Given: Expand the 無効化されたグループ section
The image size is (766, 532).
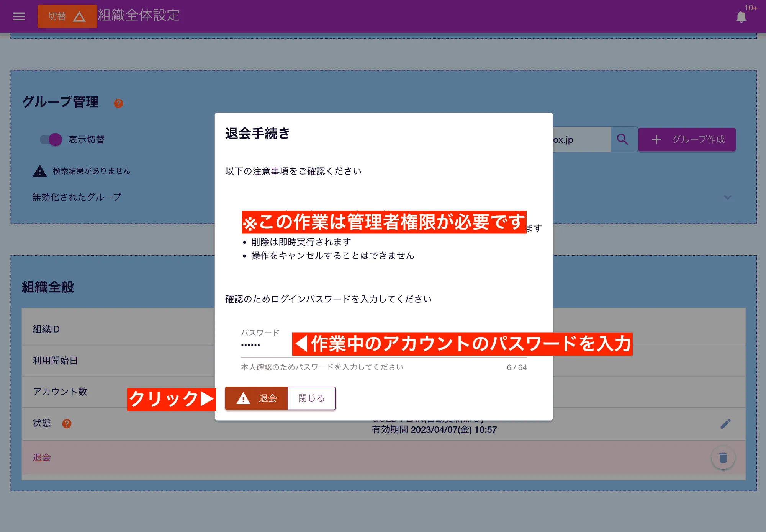Looking at the screenshot, I should pos(727,197).
